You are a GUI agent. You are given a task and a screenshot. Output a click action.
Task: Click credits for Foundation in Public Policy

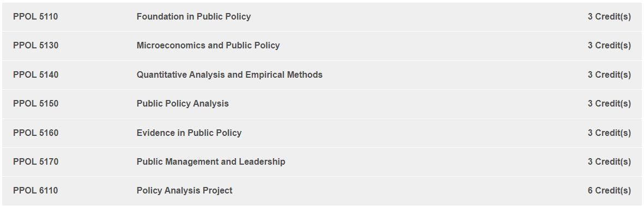pyautogui.click(x=609, y=17)
